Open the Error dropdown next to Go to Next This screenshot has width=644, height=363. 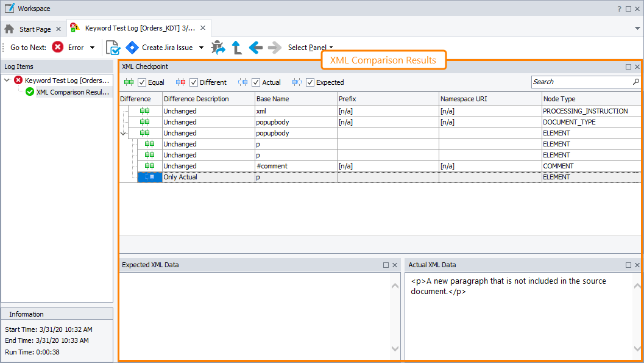(94, 47)
